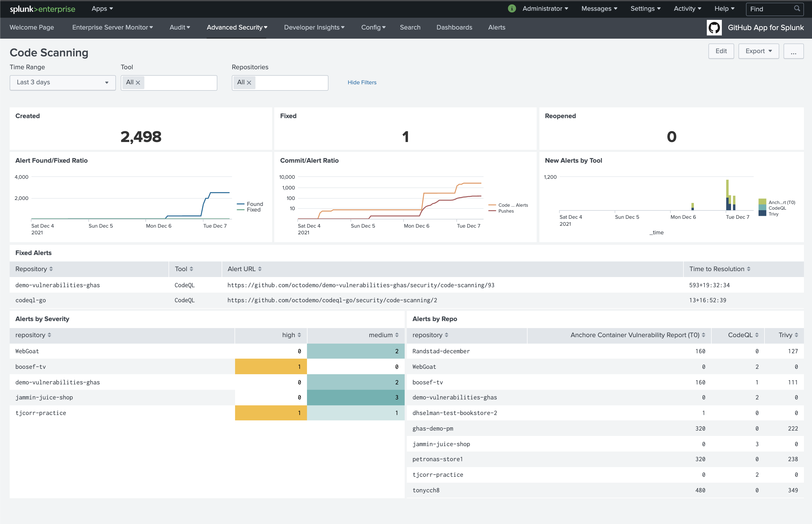This screenshot has width=812, height=524.
Task: Click the Trivy legend color swatch
Action: coord(762,214)
